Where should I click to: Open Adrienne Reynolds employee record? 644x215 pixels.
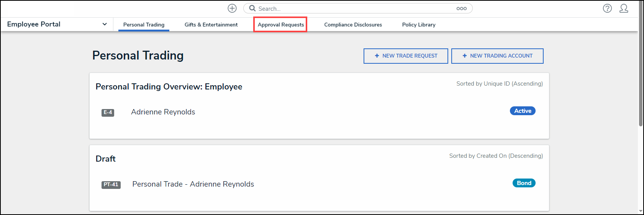click(x=163, y=112)
